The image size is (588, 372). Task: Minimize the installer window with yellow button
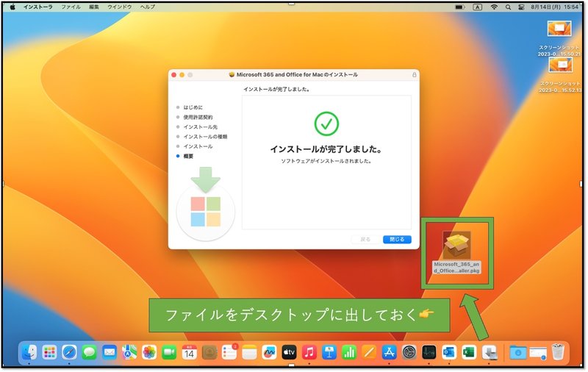[182, 75]
